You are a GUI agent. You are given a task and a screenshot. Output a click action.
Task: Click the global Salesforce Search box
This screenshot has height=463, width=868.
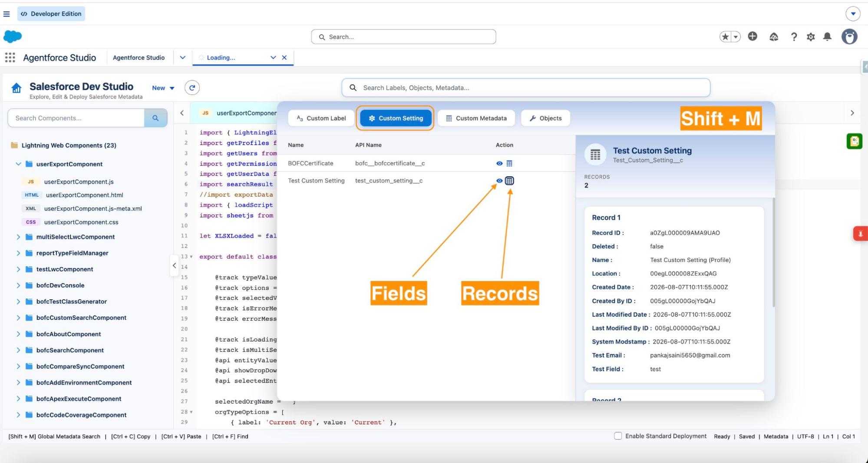(x=403, y=37)
